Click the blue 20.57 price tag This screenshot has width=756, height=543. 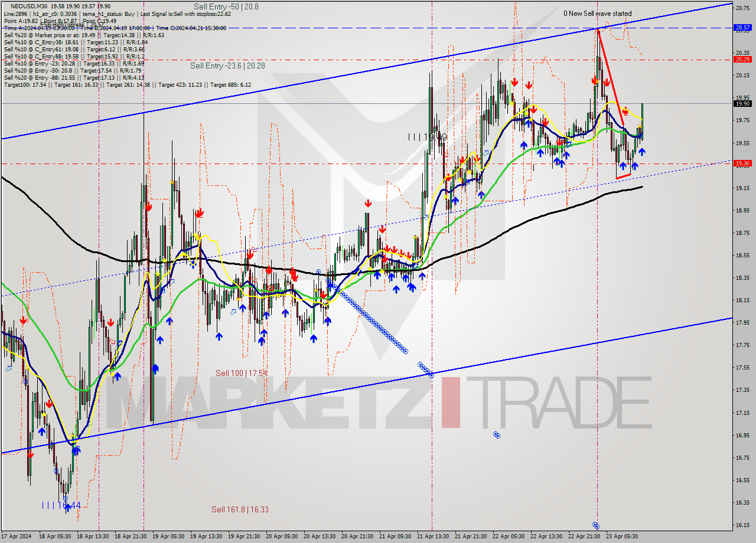(x=742, y=28)
